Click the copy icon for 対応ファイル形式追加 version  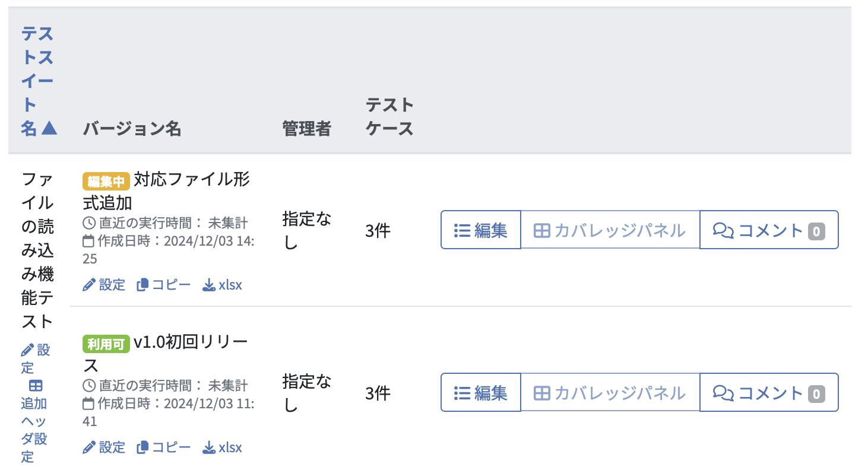tap(142, 285)
